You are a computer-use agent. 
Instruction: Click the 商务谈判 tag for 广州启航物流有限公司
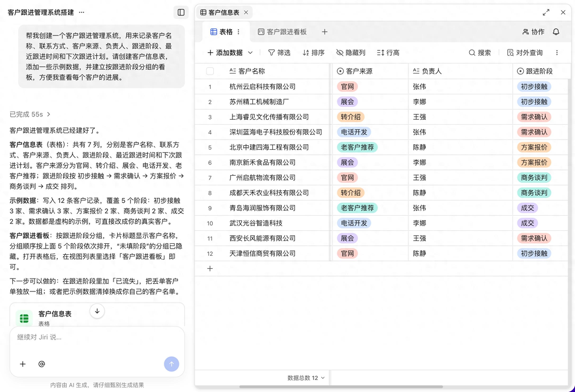coord(534,178)
